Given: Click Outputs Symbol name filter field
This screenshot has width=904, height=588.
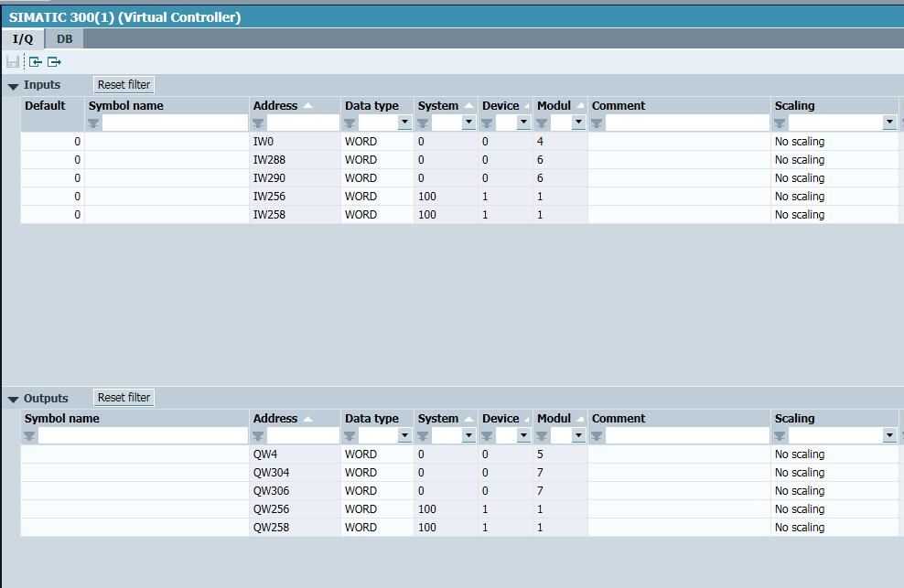Looking at the screenshot, I should [x=143, y=436].
